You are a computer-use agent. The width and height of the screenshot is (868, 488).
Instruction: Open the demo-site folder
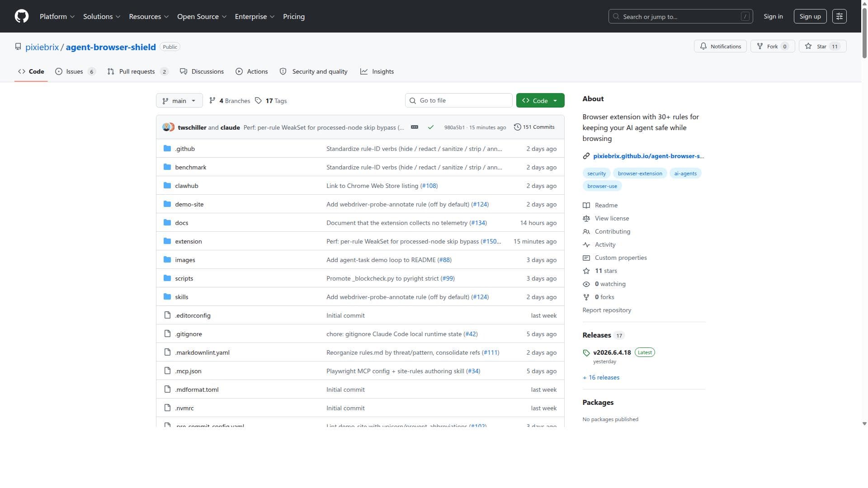point(189,204)
